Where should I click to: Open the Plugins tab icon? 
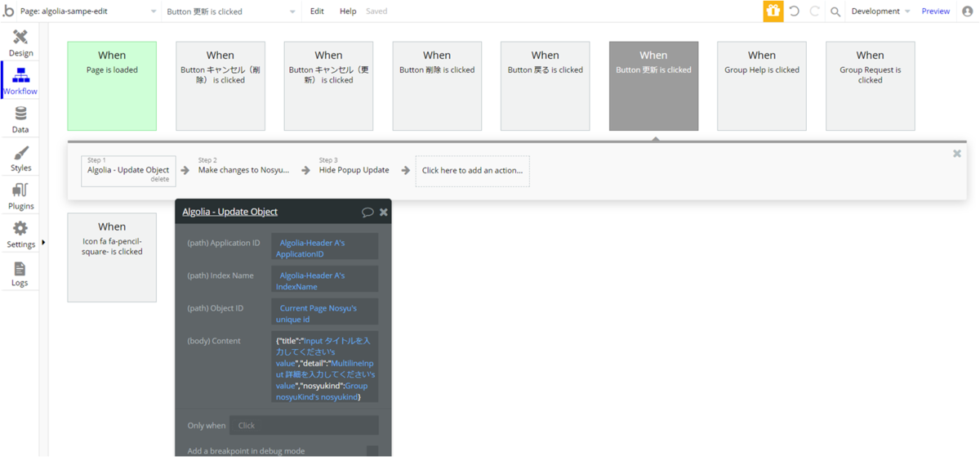point(20,191)
